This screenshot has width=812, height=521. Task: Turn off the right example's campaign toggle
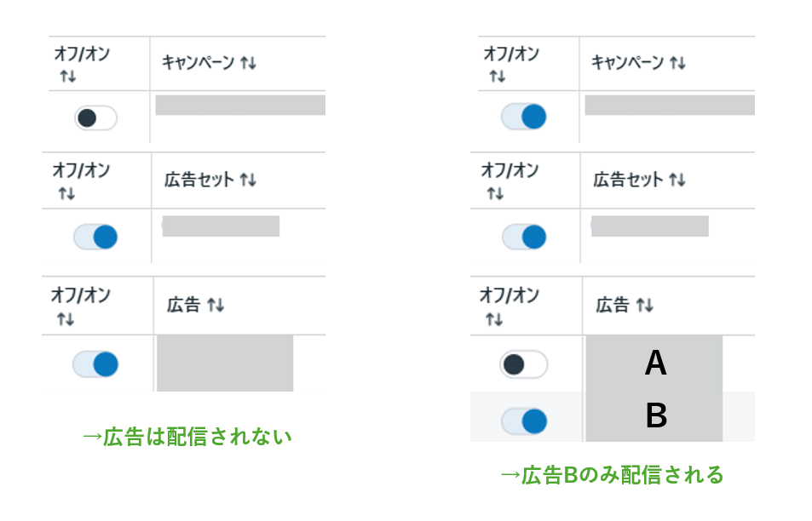click(523, 117)
